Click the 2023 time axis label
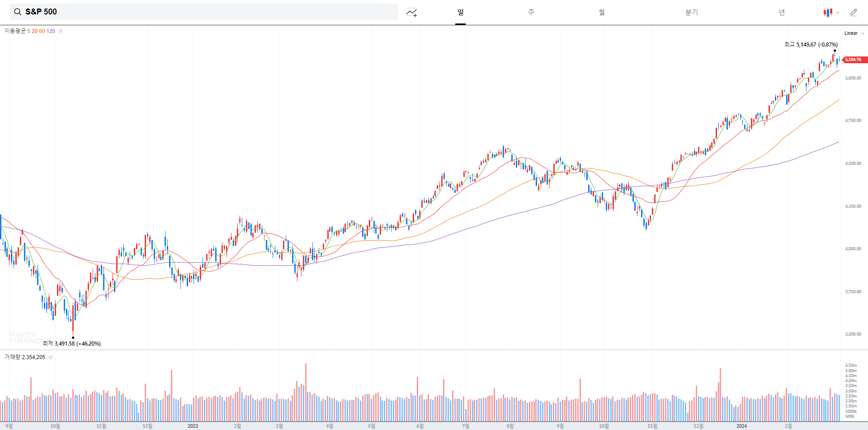This screenshot has width=868, height=430. coord(193,426)
